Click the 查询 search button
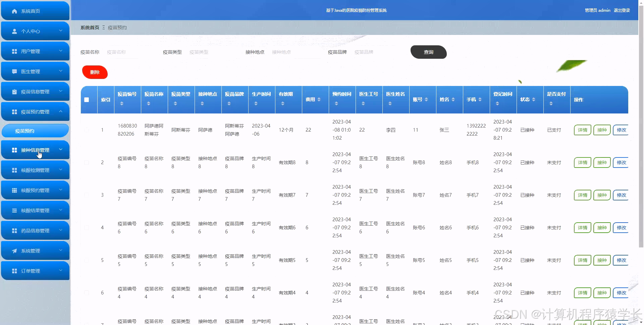644x325 pixels. (x=428, y=52)
